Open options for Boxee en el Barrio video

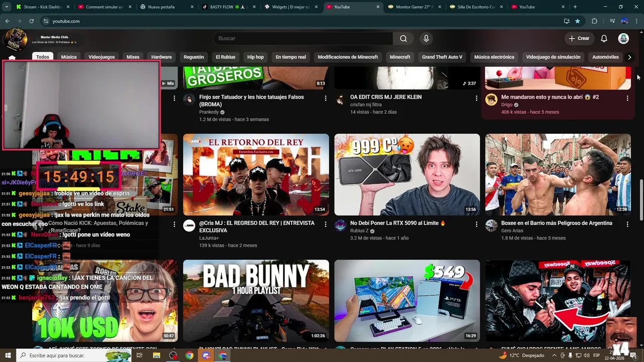(627, 224)
